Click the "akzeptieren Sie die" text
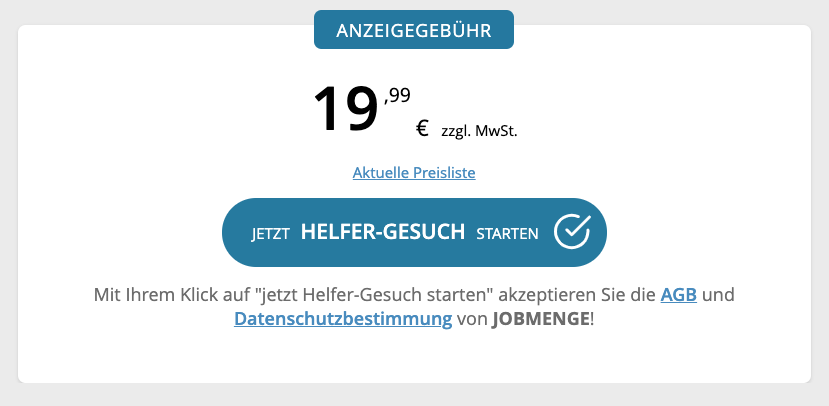829x406 pixels. 577,295
